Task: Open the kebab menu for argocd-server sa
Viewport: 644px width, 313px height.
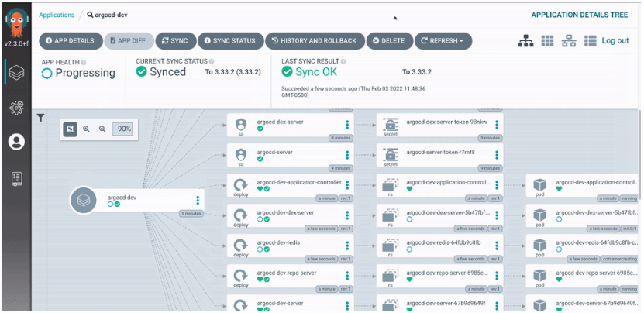Action: tap(347, 155)
